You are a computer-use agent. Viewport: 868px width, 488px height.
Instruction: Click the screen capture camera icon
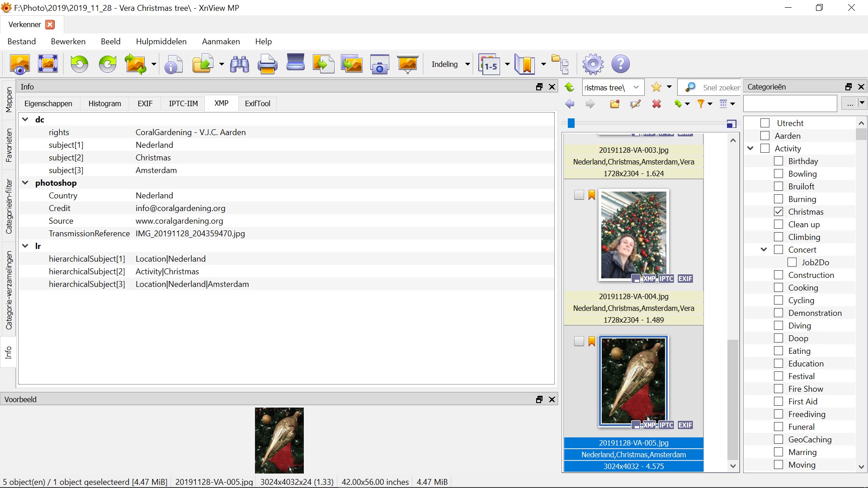pos(379,64)
